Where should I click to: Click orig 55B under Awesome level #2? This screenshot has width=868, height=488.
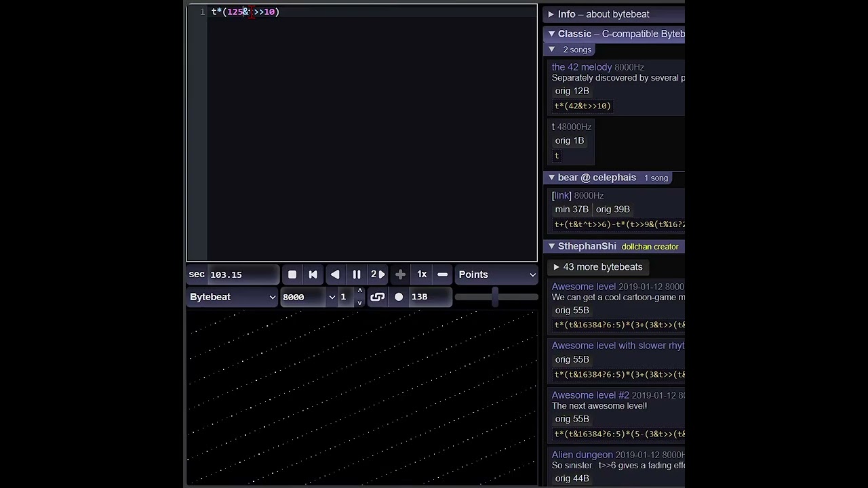click(572, 419)
